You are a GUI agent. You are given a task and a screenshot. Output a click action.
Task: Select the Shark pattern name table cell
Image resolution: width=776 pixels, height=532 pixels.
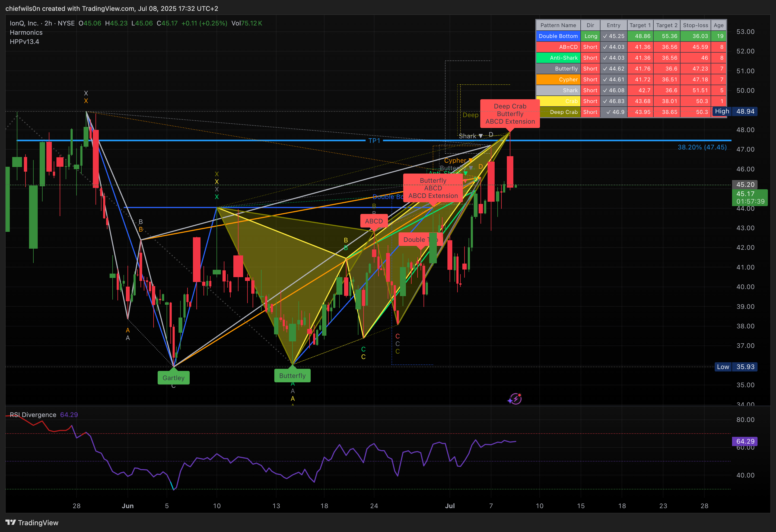(558, 91)
